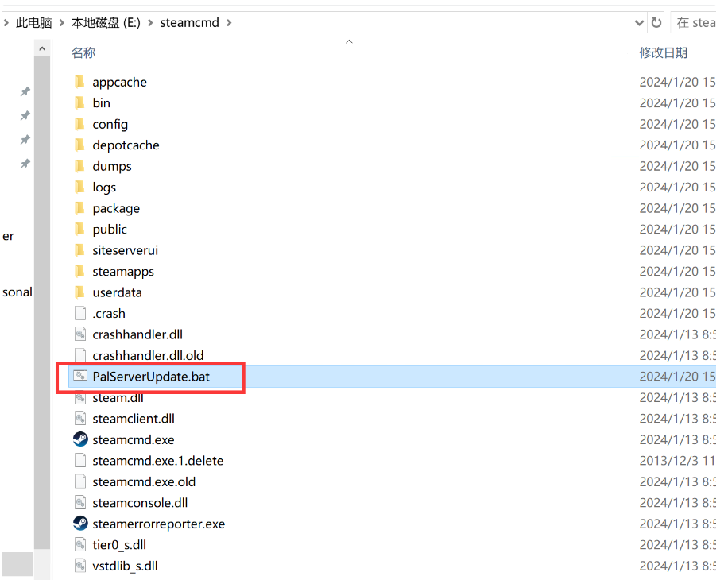Click the navigation pane scrollbar up arrow
The height and width of the screenshot is (580, 728).
[41, 48]
